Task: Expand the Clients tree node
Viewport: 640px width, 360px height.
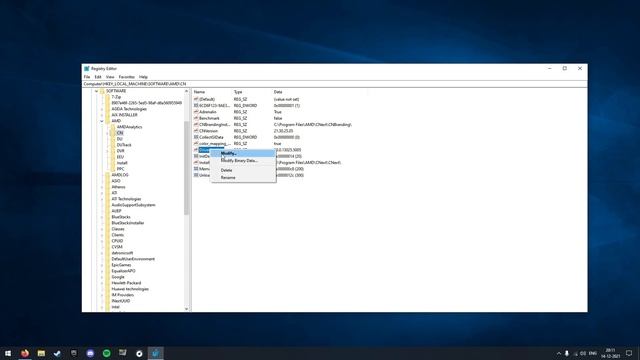Action: [x=102, y=235]
